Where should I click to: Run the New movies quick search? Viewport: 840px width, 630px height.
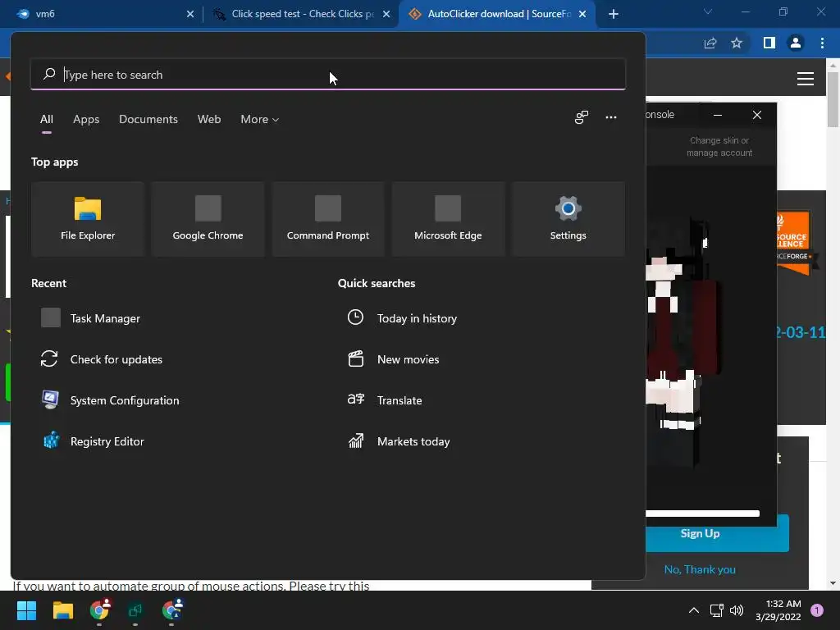coord(394,359)
